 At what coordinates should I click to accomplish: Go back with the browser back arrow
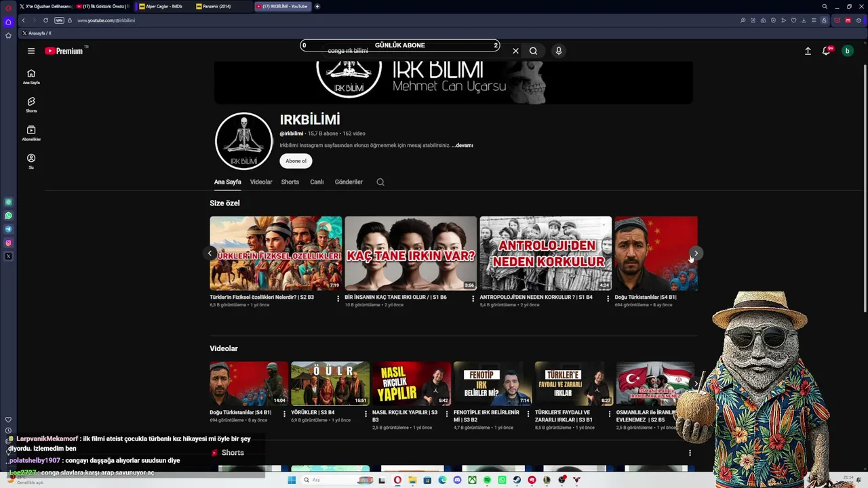23,20
